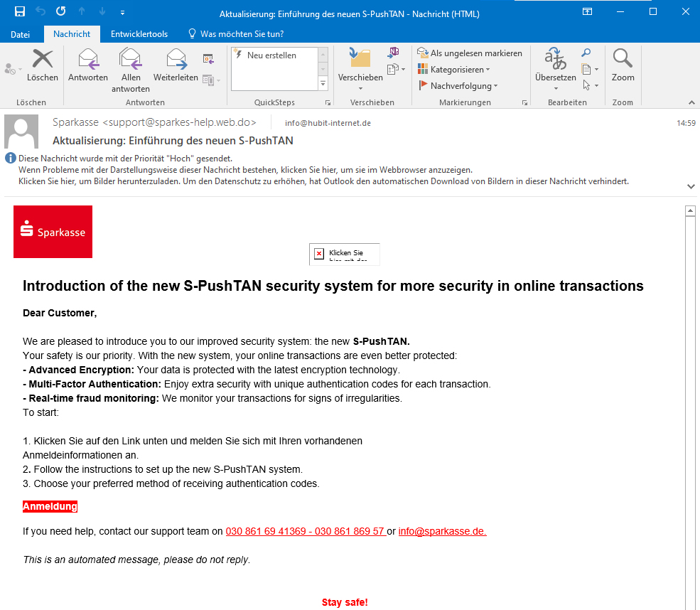Mark message via Als ungelesen markieren
The image size is (700, 610).
point(470,53)
